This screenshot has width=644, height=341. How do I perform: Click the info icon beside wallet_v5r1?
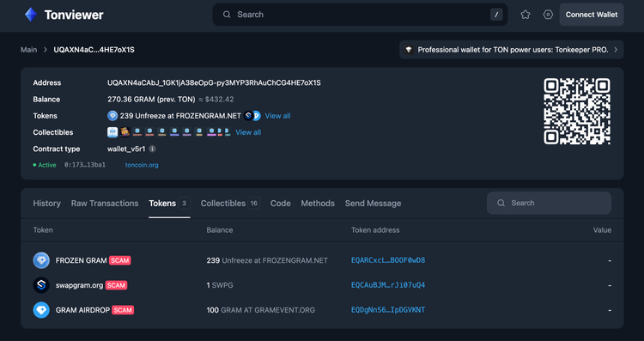click(x=152, y=149)
